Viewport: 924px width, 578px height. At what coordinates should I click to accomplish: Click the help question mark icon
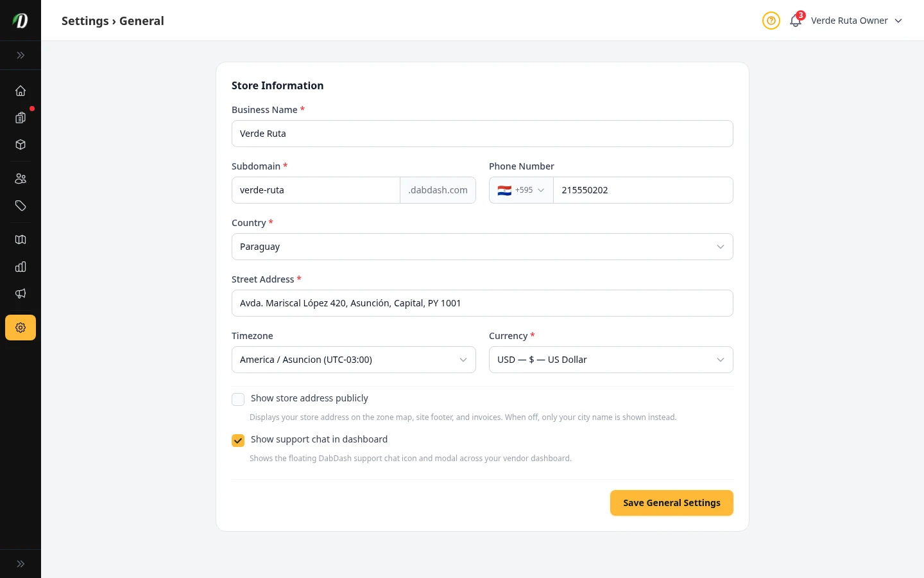click(771, 21)
